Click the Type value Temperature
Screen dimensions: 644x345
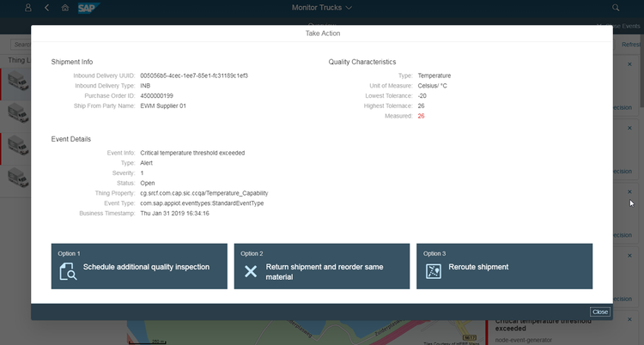(x=434, y=76)
